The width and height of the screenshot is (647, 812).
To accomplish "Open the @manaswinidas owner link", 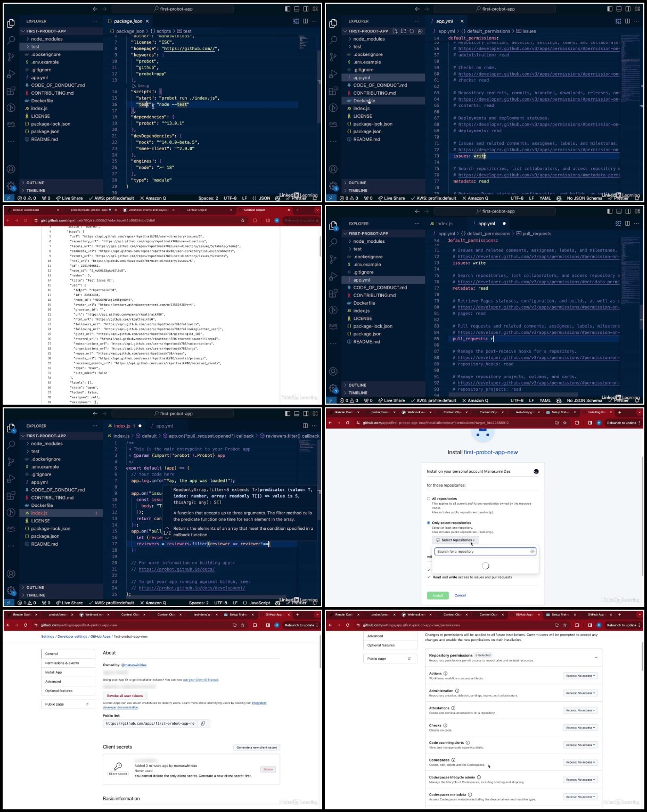I will (134, 665).
